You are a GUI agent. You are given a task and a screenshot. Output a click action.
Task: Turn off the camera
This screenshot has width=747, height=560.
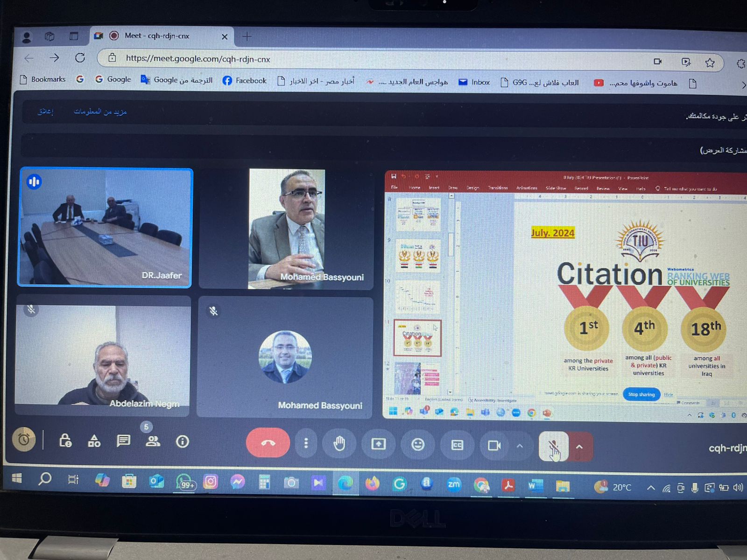pyautogui.click(x=494, y=446)
